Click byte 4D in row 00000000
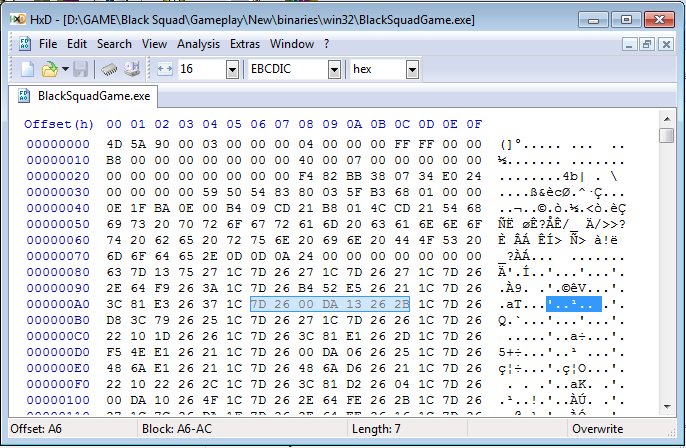This screenshot has width=686, height=448. tap(114, 144)
